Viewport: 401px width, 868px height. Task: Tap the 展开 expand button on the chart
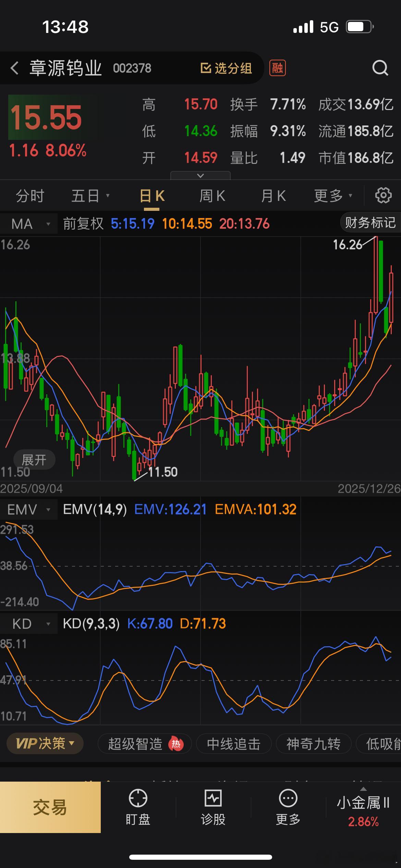point(34,460)
